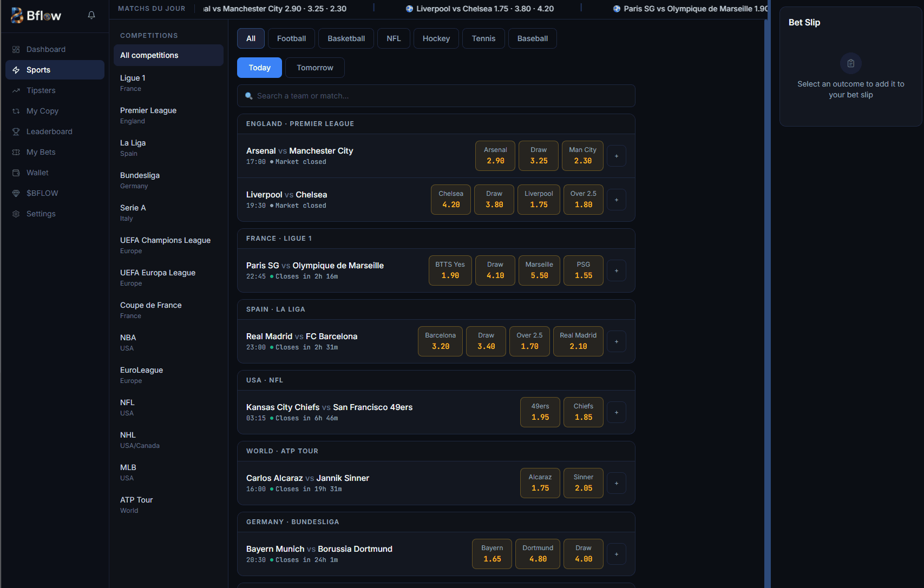Pick Bayern at odds 1.65
924x588 pixels.
492,554
